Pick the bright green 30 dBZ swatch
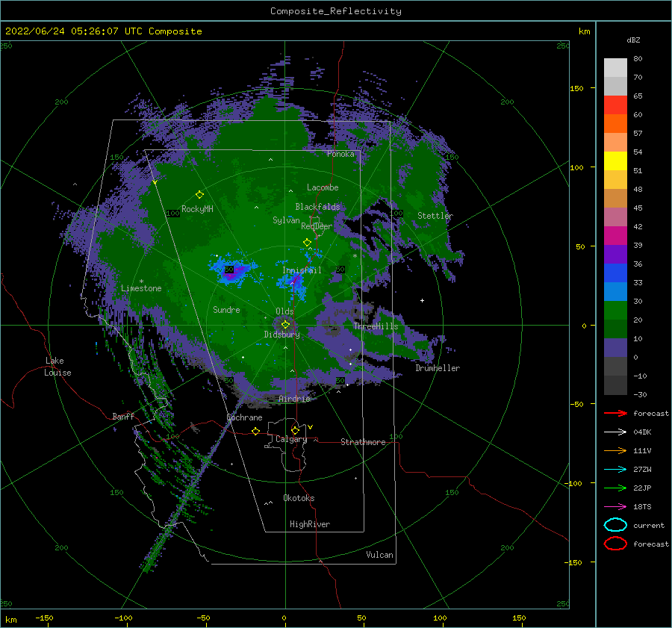 [x=615, y=310]
